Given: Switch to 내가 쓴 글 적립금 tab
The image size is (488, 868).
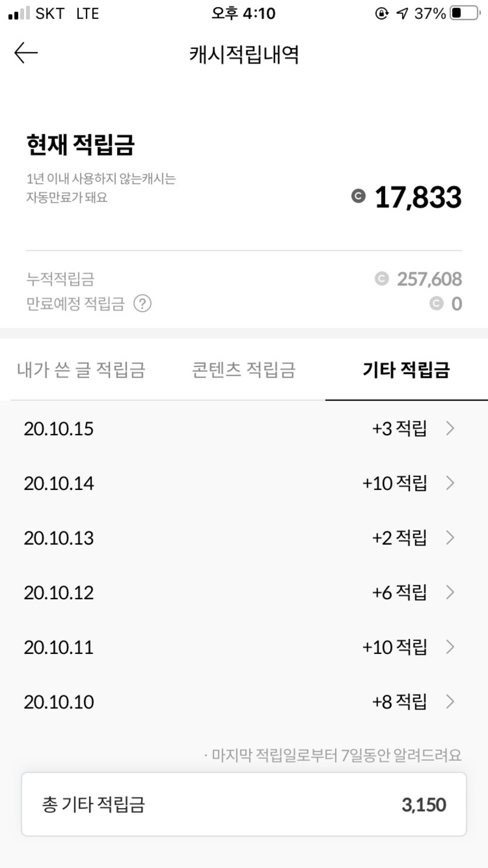Looking at the screenshot, I should pos(81,370).
